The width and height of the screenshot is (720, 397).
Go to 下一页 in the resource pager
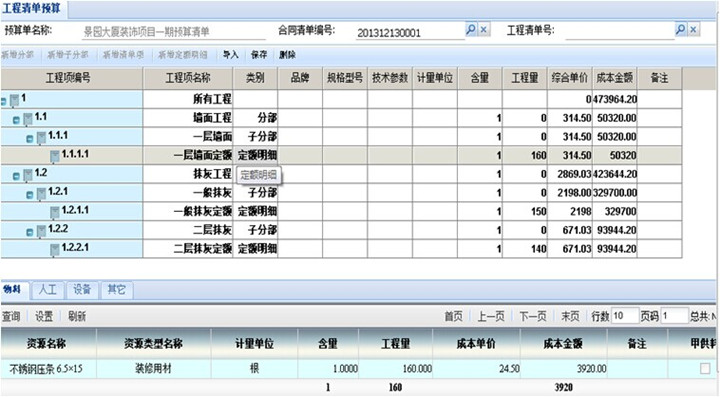tap(533, 316)
